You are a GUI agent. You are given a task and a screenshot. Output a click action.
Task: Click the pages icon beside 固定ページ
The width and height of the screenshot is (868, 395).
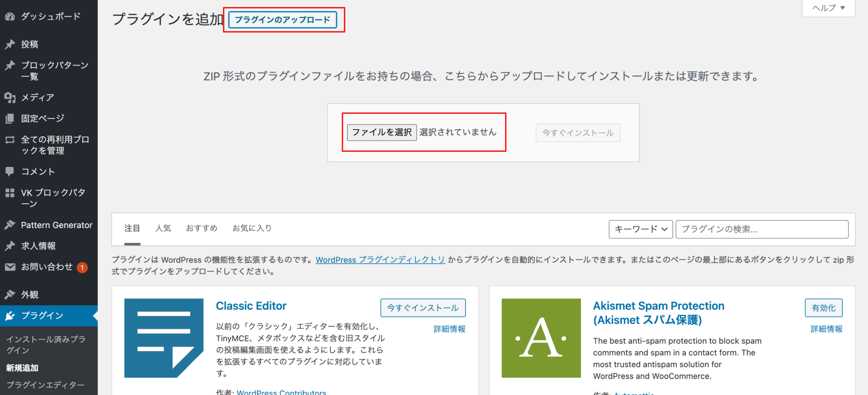tap(10, 119)
